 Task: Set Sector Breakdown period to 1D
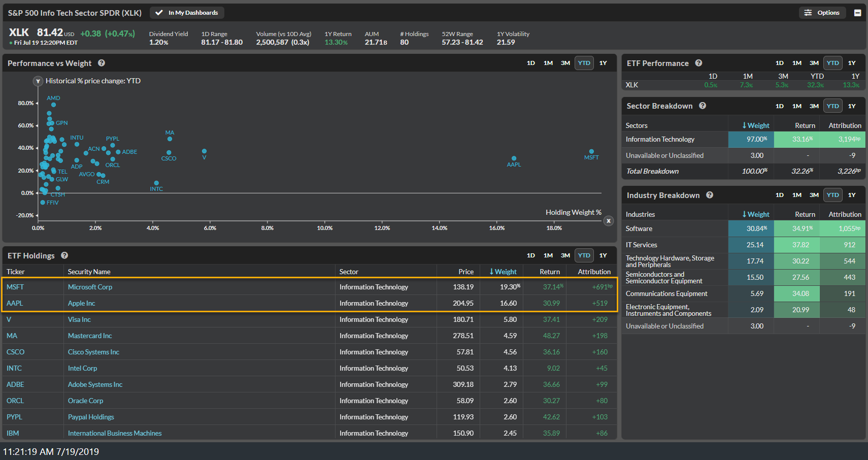[x=780, y=106]
